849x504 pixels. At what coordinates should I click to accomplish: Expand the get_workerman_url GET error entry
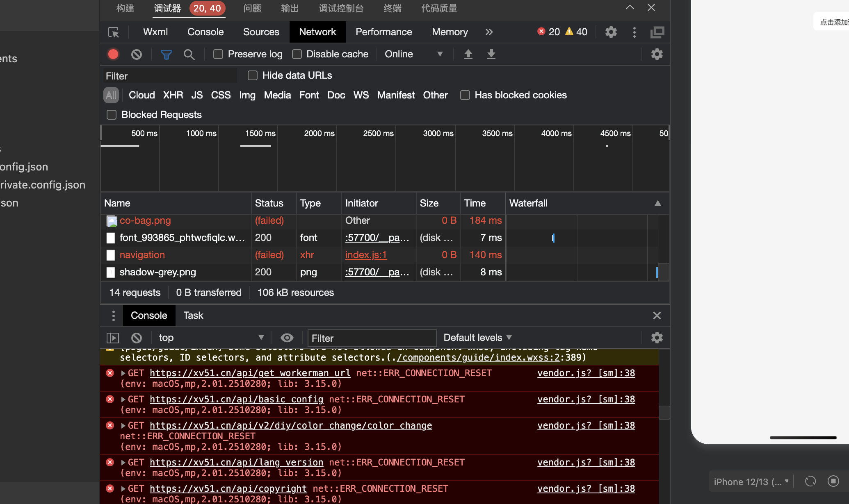click(123, 373)
